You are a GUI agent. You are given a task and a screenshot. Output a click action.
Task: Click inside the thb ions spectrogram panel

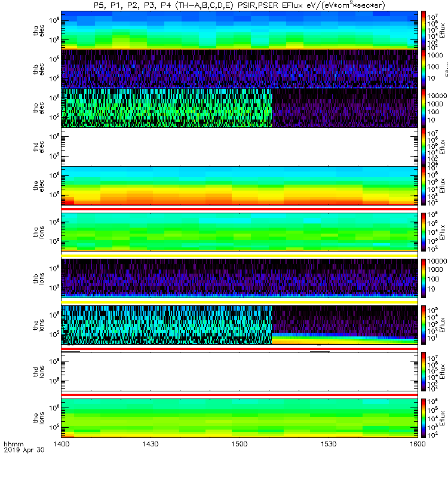click(x=240, y=278)
